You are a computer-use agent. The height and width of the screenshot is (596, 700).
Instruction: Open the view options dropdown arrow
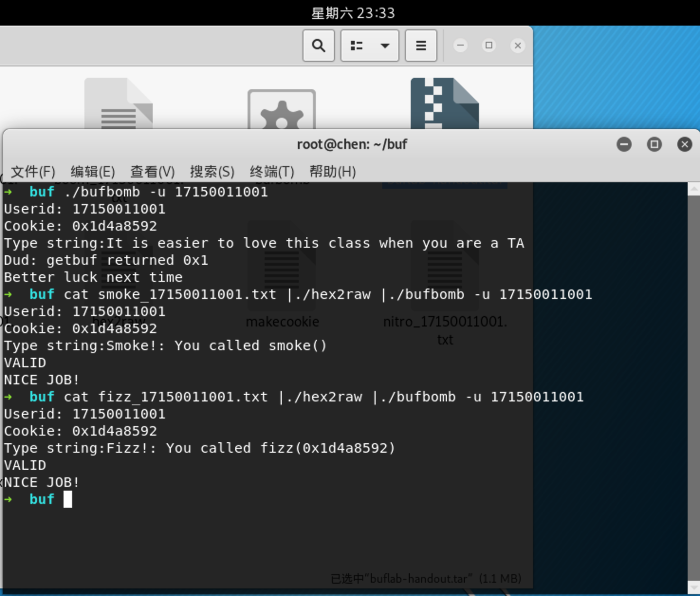pos(385,46)
